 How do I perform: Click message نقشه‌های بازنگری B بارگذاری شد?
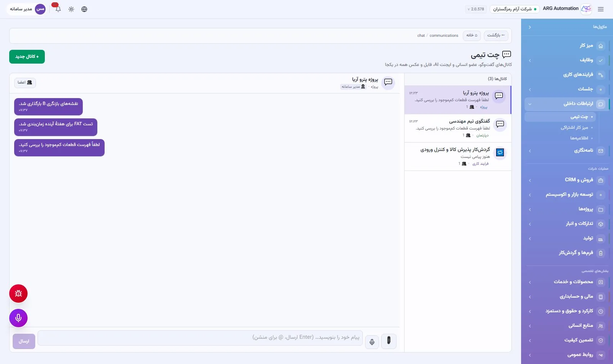(48, 107)
